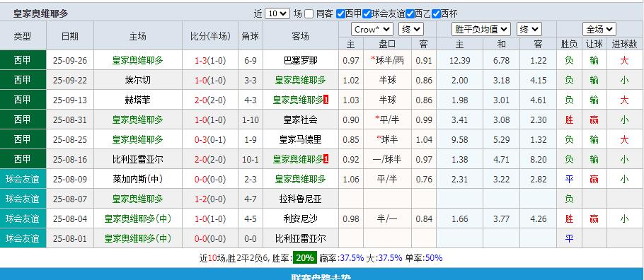Click odds value 8.20
644x280 pixels.
click(539, 159)
